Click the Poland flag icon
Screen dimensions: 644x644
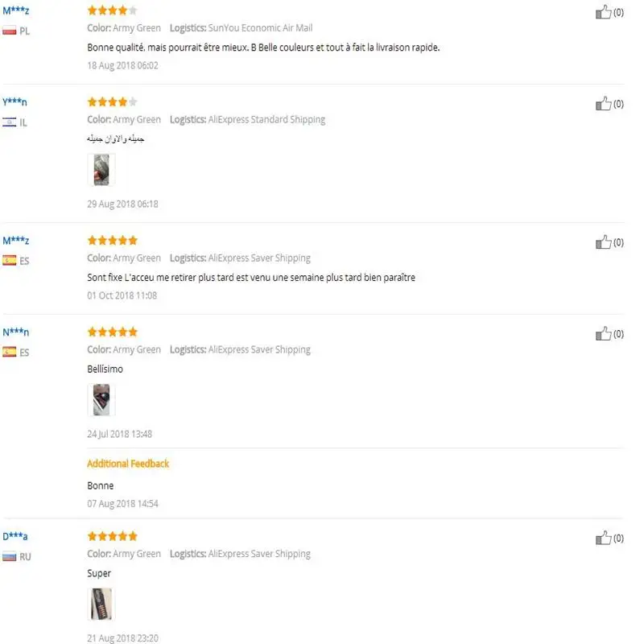[x=10, y=31]
